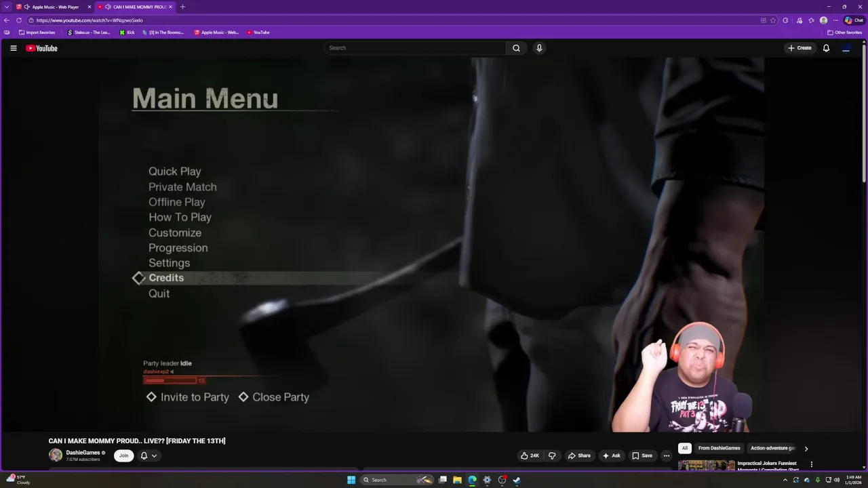This screenshot has width=868, height=488.
Task: Click taskbar Search box
Action: click(397, 480)
